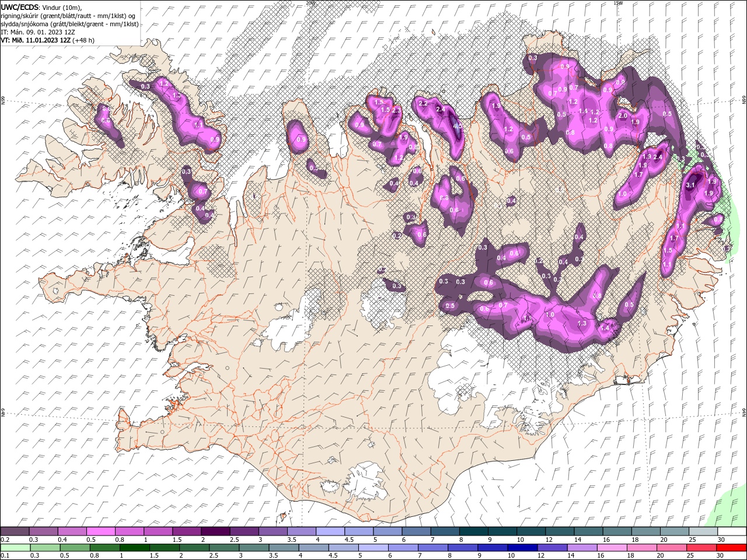The image size is (747, 560).
Task: Click the 2.3 snowfall value on the map
Action: 396,110
